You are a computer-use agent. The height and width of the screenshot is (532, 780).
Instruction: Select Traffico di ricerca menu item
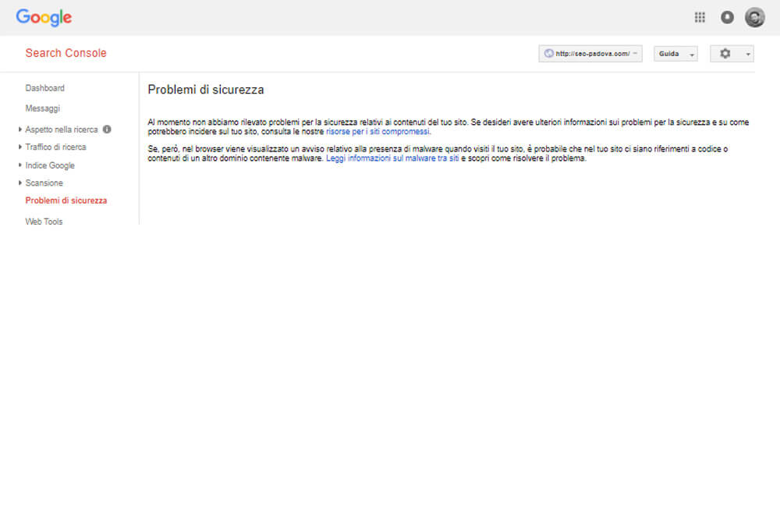55,147
